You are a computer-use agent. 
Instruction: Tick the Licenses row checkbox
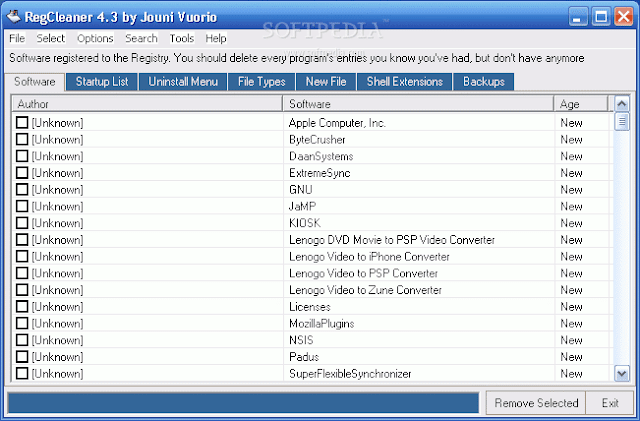coord(22,307)
